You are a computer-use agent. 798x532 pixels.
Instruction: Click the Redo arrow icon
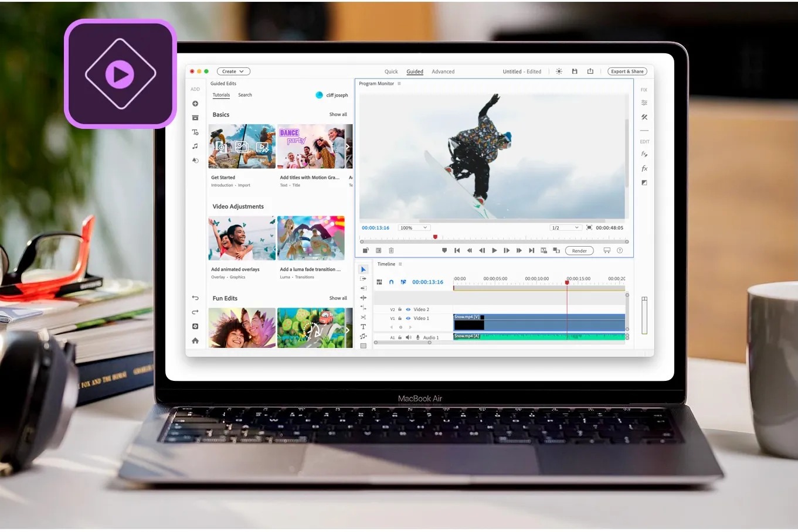pos(195,312)
